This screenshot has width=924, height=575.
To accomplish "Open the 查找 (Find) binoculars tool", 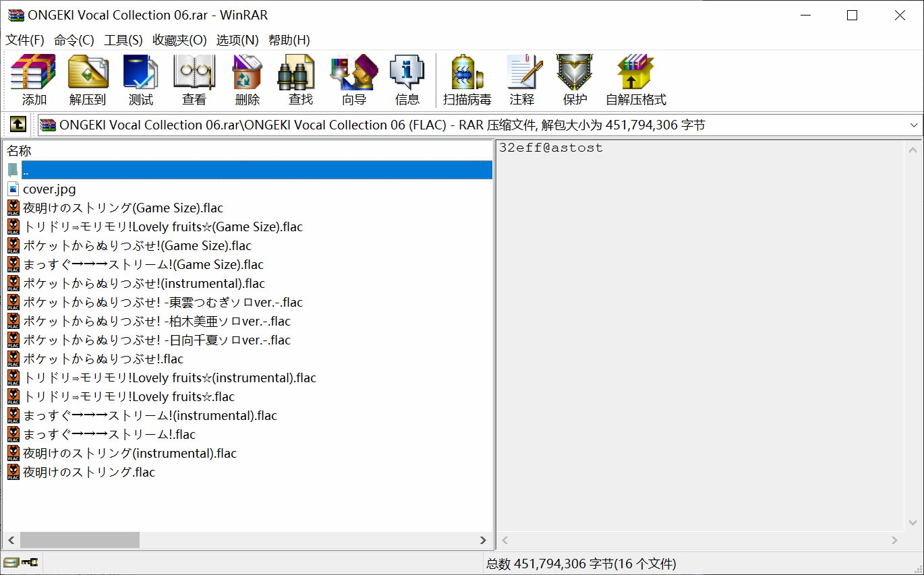I will (x=300, y=80).
